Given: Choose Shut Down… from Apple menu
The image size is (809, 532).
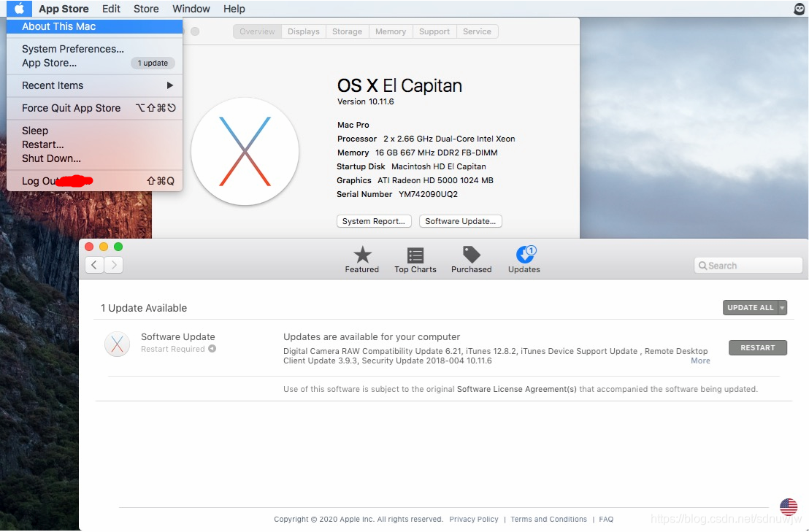Looking at the screenshot, I should click(95, 159).
